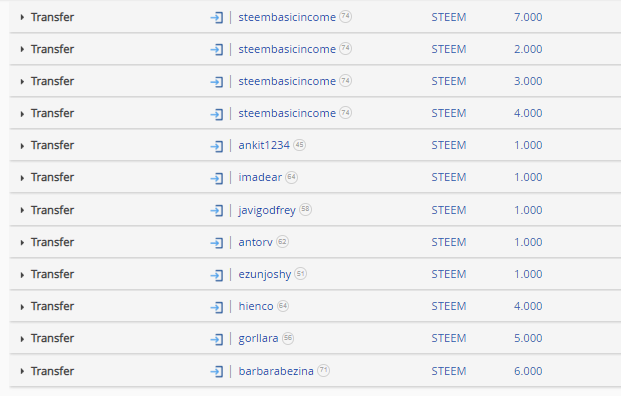Open steembasicincome profile in 3.000 row
Viewport: 621px width, 396px height.
(x=287, y=81)
